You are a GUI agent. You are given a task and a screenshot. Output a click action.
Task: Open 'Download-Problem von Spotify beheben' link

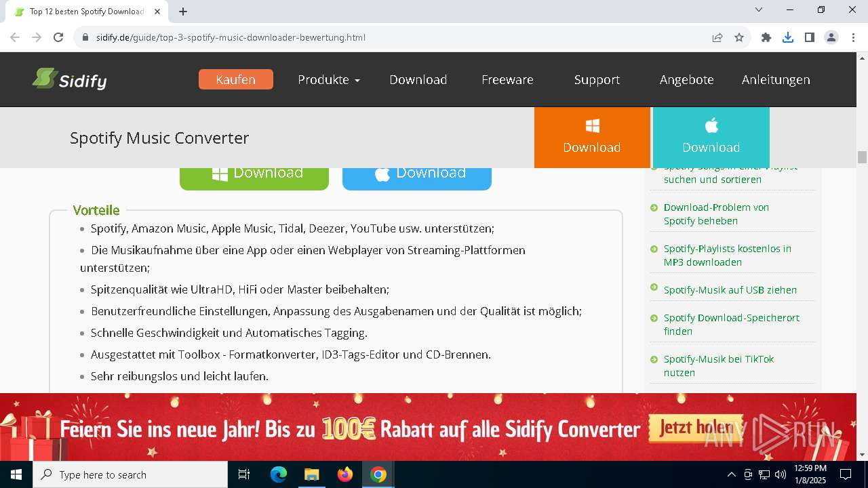tap(716, 214)
